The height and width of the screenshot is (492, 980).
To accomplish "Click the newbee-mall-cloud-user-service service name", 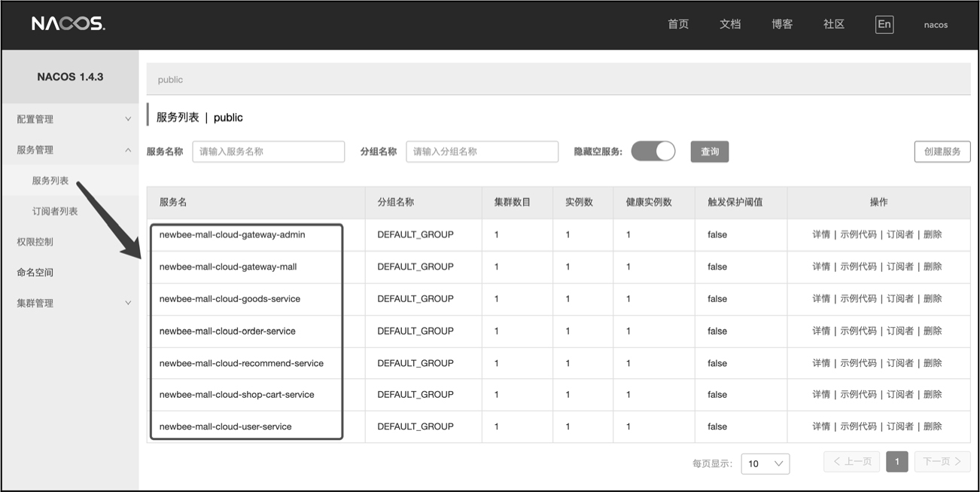I will click(x=225, y=426).
